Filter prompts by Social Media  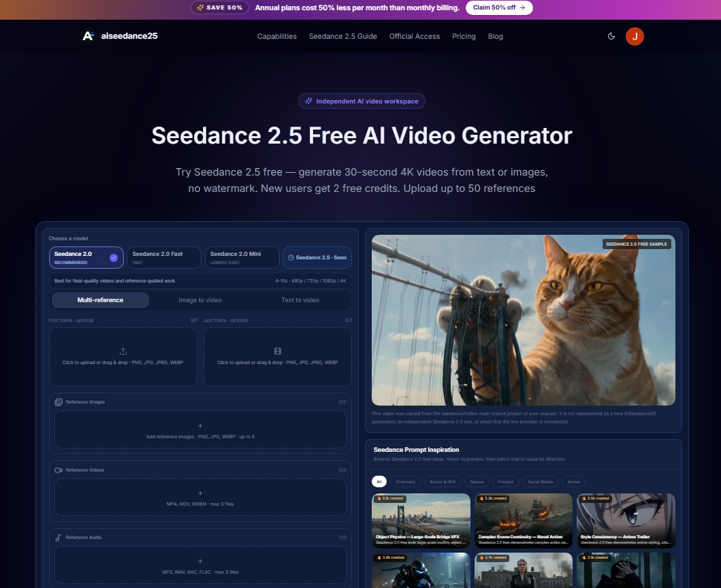(x=541, y=482)
